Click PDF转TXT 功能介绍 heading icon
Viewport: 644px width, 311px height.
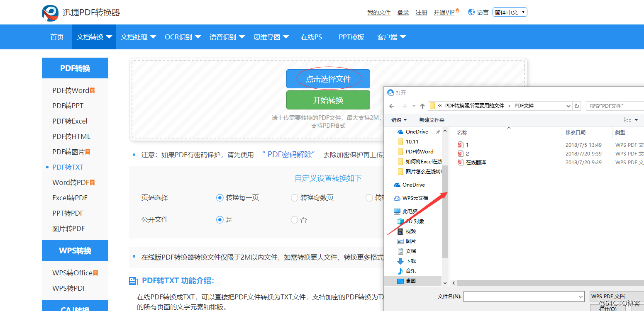[x=133, y=281]
